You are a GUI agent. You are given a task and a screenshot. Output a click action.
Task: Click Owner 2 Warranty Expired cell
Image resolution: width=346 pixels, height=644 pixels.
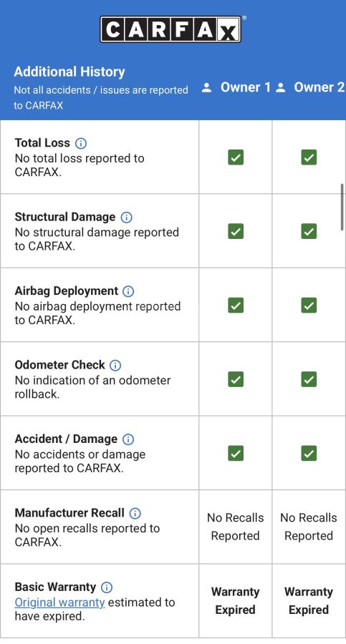point(309,600)
